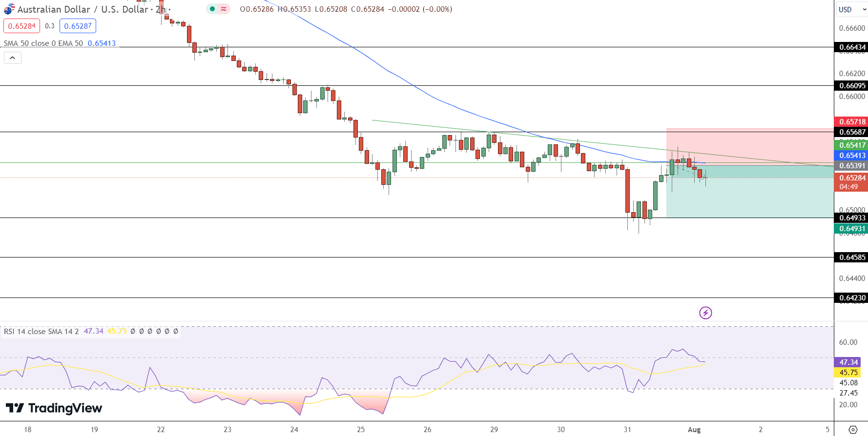
Task: Click the yellow RSI SMA label 45.75
Action: click(x=848, y=373)
